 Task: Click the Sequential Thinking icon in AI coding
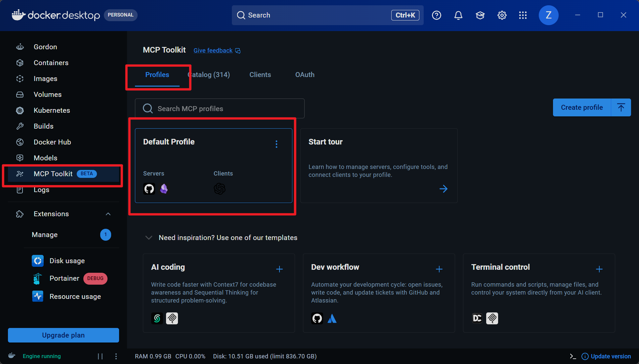tap(172, 318)
